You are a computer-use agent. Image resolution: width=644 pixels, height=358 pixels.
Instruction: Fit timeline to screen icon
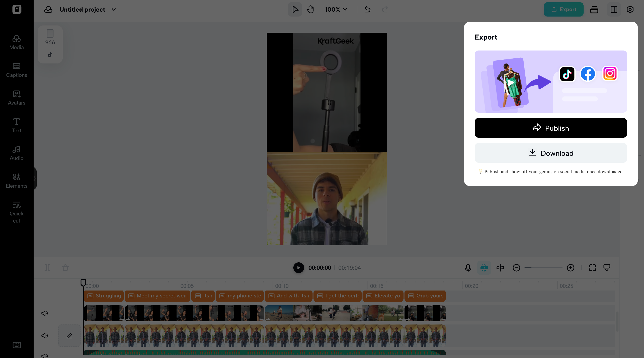pos(593,268)
